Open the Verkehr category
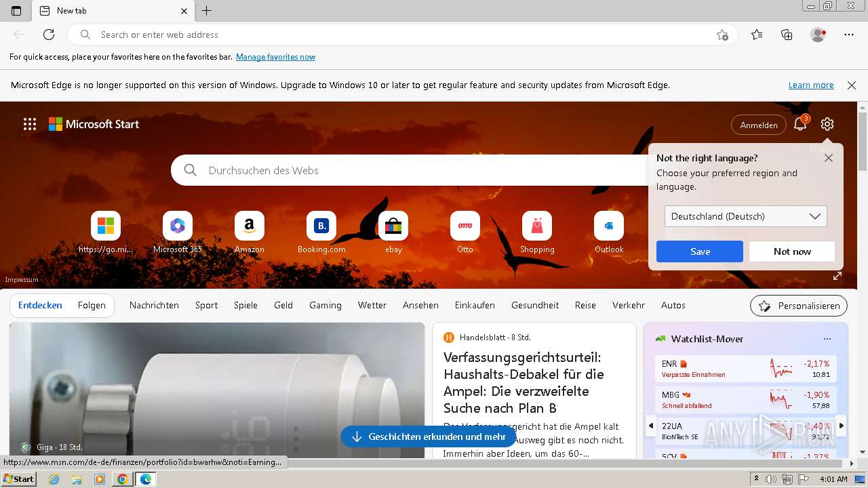This screenshot has width=868, height=488. [629, 306]
